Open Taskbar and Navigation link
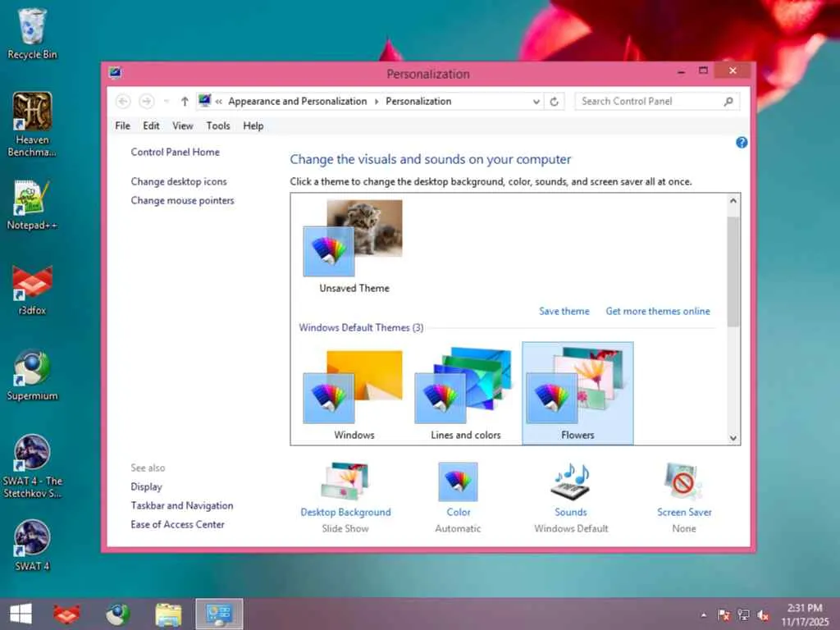840x630 pixels. click(182, 505)
